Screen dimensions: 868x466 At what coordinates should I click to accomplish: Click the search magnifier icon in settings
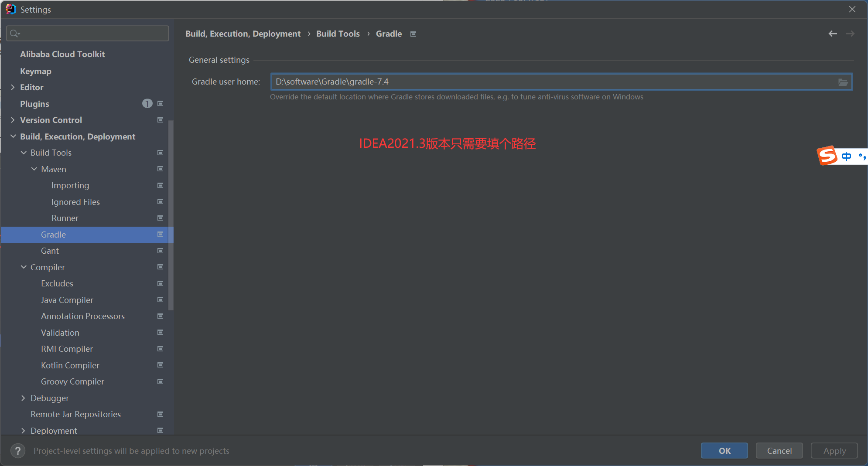(x=15, y=34)
